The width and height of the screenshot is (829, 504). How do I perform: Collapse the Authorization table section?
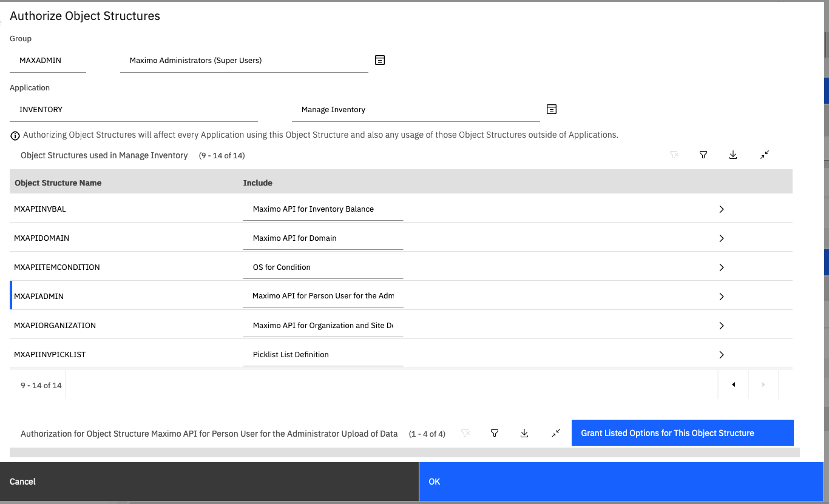pyautogui.click(x=556, y=433)
